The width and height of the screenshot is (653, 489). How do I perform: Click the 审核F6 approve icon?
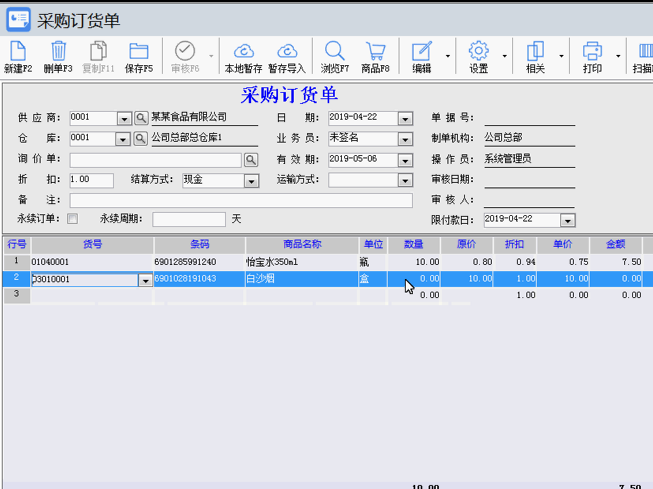pyautogui.click(x=185, y=51)
